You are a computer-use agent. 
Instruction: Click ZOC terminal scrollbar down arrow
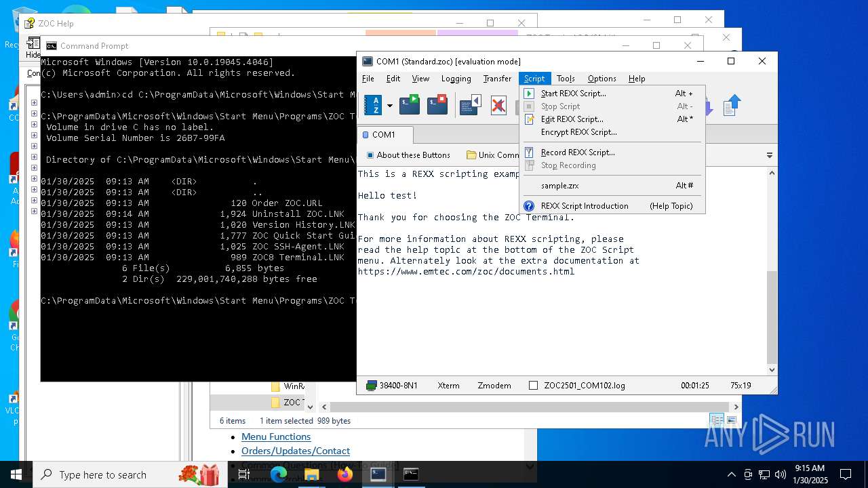pyautogui.click(x=772, y=370)
